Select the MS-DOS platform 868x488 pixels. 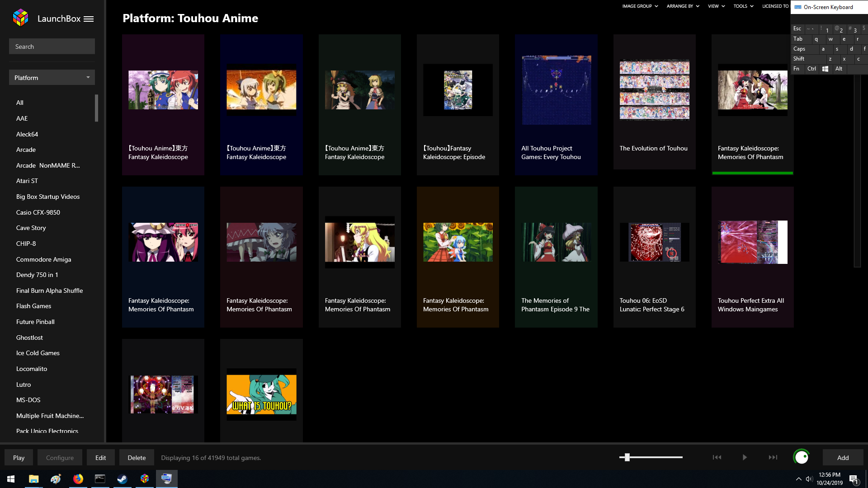tap(28, 400)
